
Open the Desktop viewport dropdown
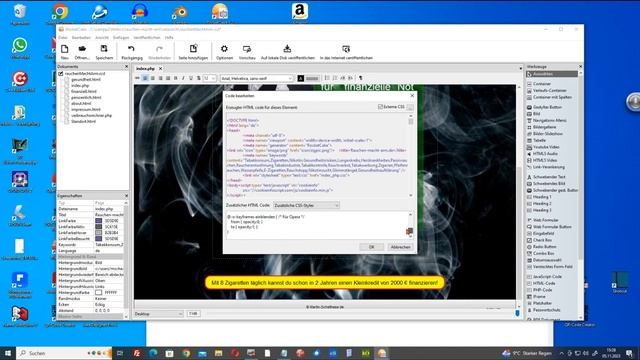pyautogui.click(x=158, y=313)
